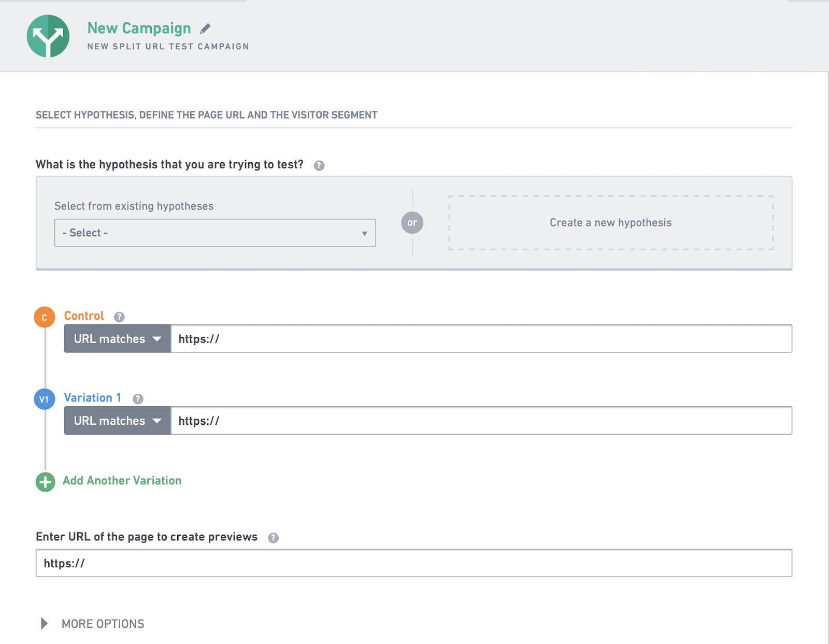Click the blue V1 variation badge
829x644 pixels.
point(45,399)
